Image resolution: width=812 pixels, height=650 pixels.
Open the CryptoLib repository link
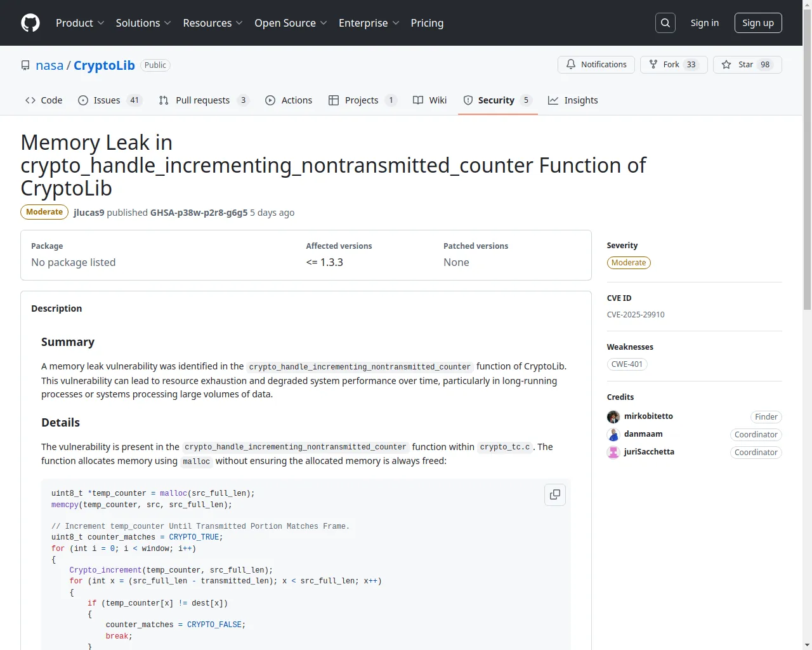(x=104, y=65)
